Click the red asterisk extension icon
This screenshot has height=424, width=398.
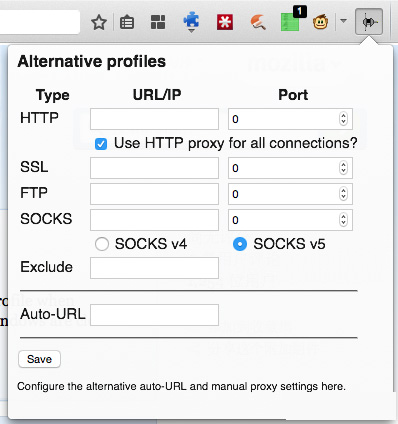(x=225, y=22)
